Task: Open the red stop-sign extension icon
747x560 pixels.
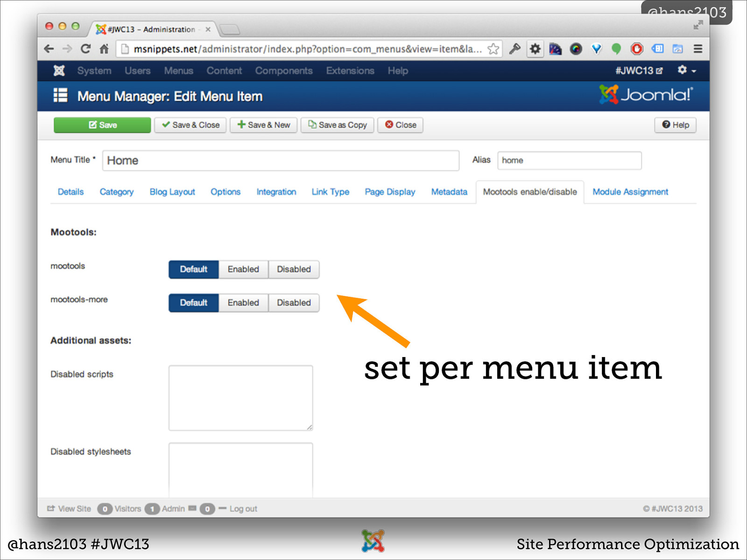Action: coord(637,49)
